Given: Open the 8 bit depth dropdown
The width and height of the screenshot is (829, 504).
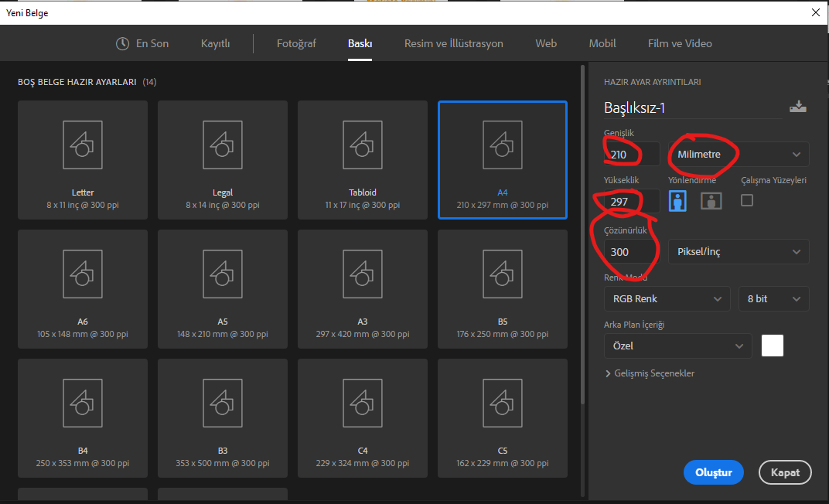Looking at the screenshot, I should tap(773, 298).
